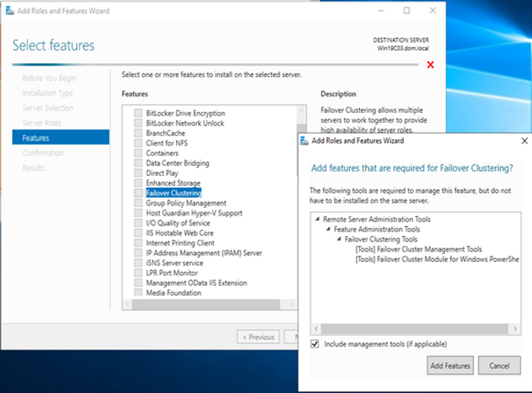Tick the Group Policy Management checkbox
This screenshot has height=393, width=532.
[x=138, y=203]
